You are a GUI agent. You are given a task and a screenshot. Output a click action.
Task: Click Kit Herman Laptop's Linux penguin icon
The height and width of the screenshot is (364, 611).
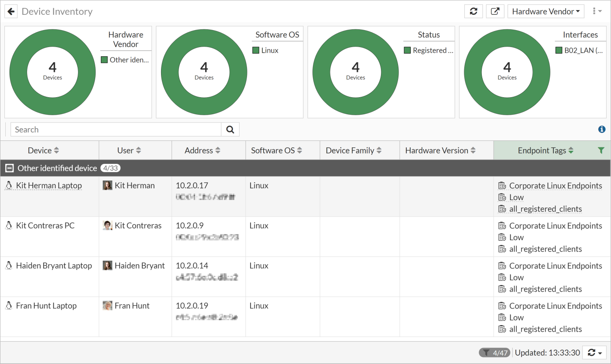(x=8, y=185)
